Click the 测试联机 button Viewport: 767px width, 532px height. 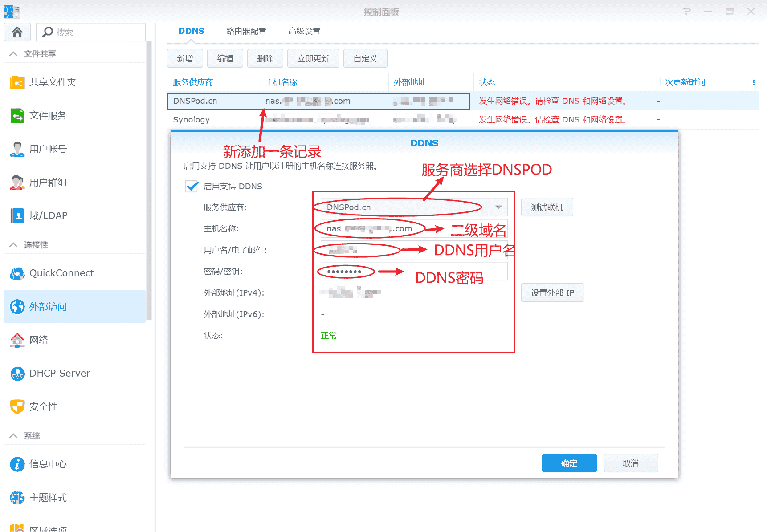(x=547, y=207)
